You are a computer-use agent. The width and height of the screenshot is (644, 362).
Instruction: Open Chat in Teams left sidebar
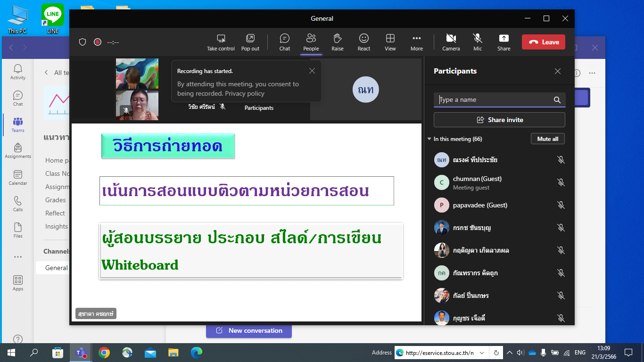click(18, 99)
